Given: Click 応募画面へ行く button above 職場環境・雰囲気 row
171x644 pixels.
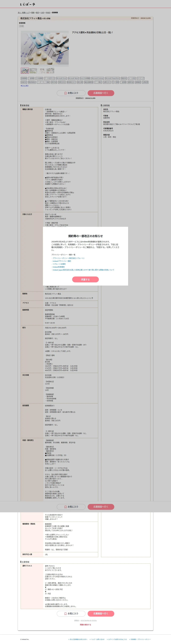Looking at the screenshot, I should (x=101, y=507).
